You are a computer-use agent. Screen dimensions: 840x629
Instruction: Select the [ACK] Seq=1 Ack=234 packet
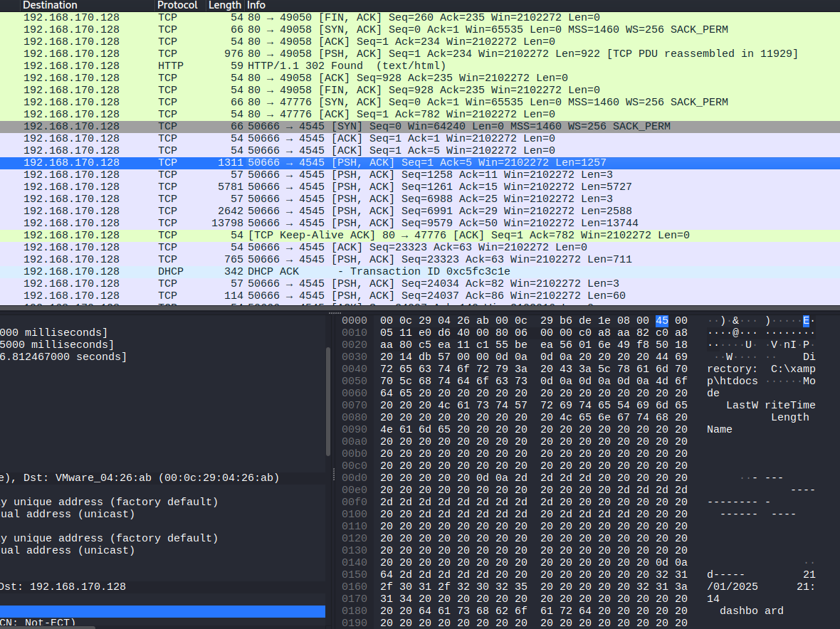(420, 42)
